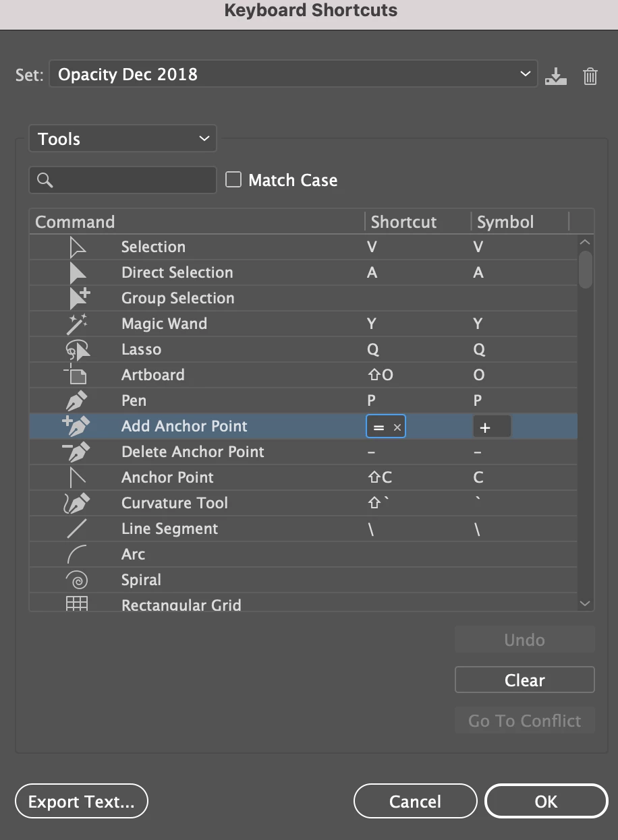
Task: Select the Delete Anchor Point row
Action: (x=193, y=452)
